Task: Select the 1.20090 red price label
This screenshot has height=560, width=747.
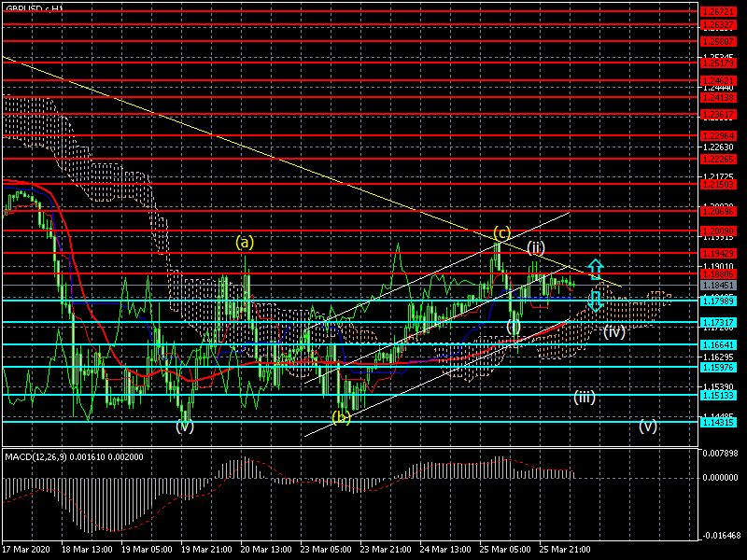Action: click(718, 231)
